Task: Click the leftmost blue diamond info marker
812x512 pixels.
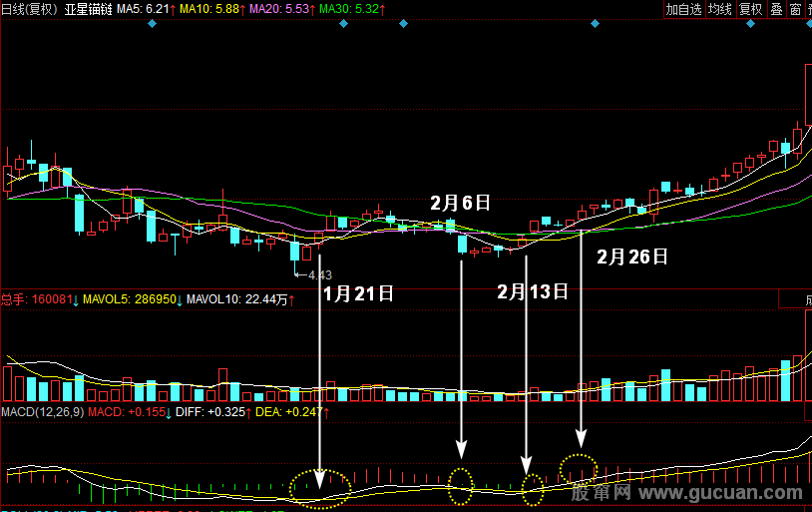Action: (151, 23)
